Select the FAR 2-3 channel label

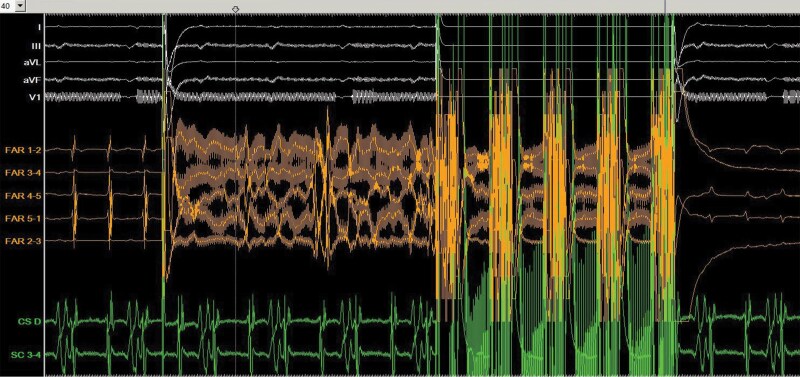tap(23, 240)
